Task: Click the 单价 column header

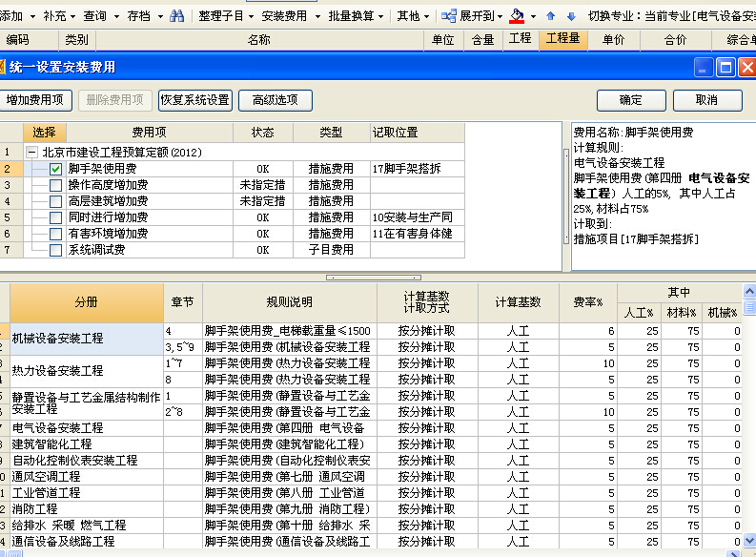Action: click(x=613, y=39)
